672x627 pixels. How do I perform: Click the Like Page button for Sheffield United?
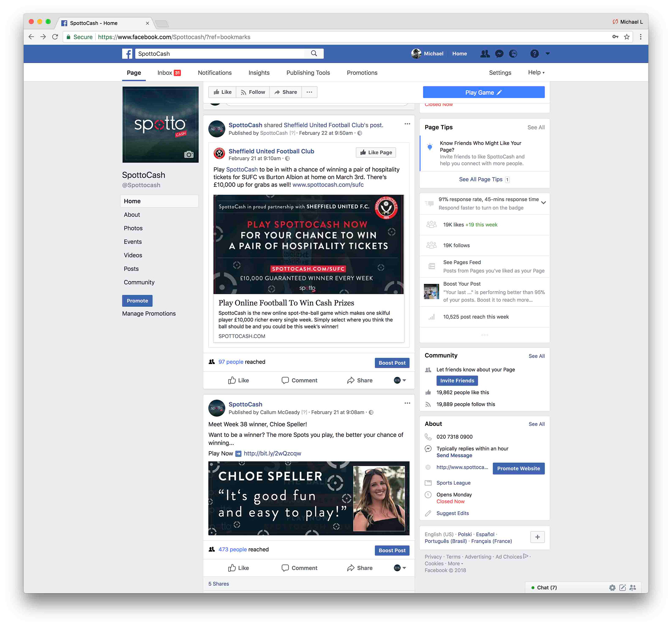click(376, 152)
